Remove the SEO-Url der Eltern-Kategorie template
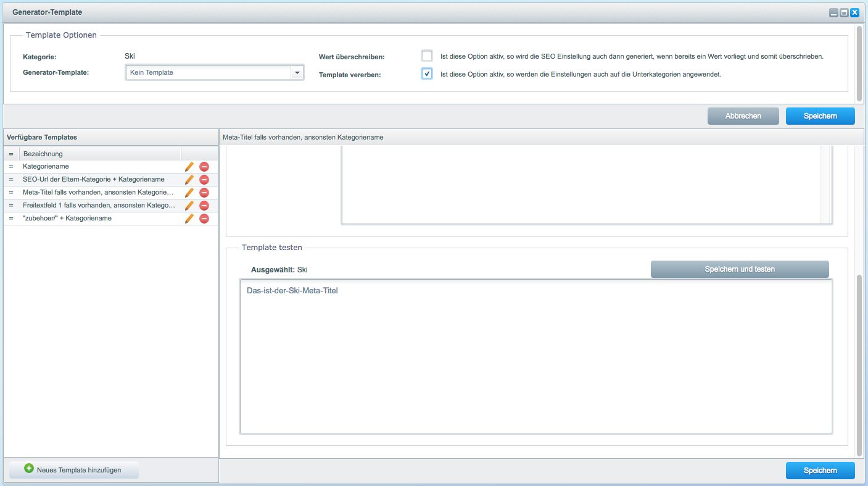868x486 pixels. [x=204, y=180]
